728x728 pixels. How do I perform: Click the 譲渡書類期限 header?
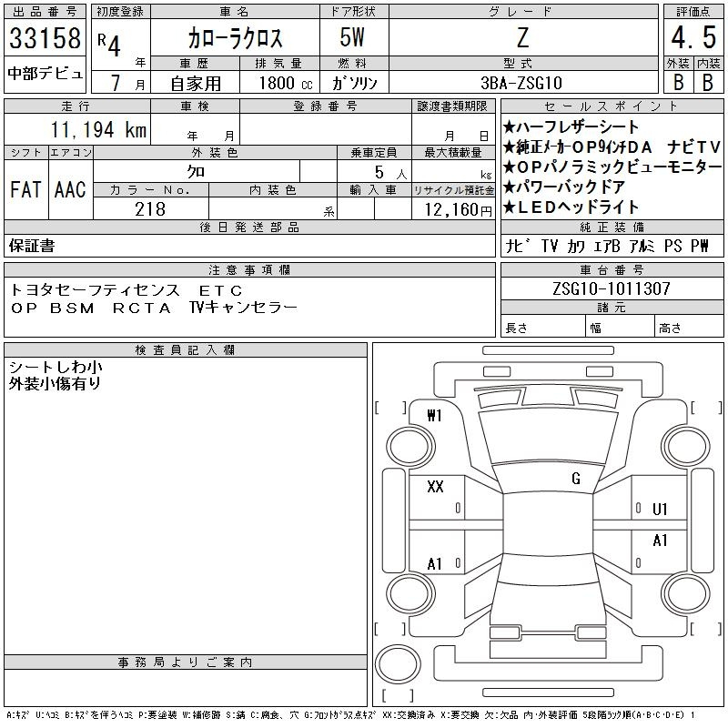452,106
